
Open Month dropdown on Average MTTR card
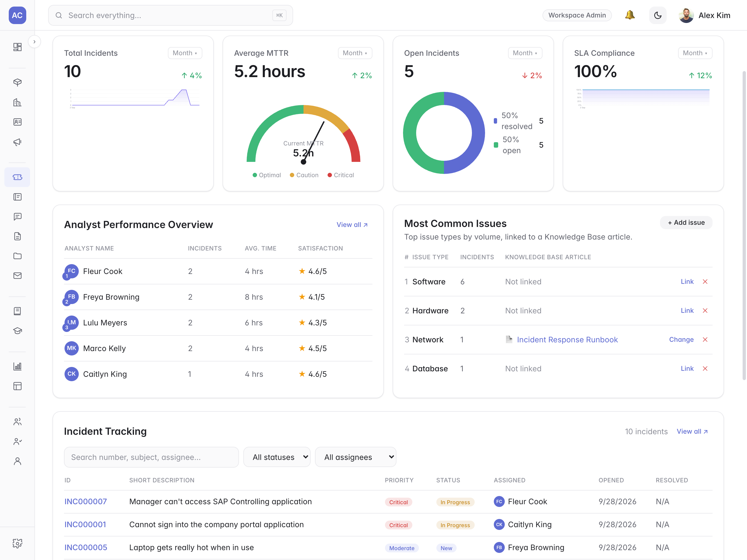point(355,53)
